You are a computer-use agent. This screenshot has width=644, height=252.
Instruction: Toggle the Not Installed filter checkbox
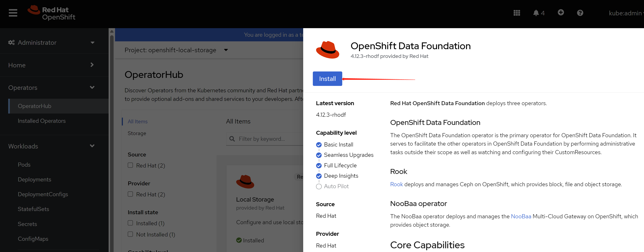(x=130, y=234)
